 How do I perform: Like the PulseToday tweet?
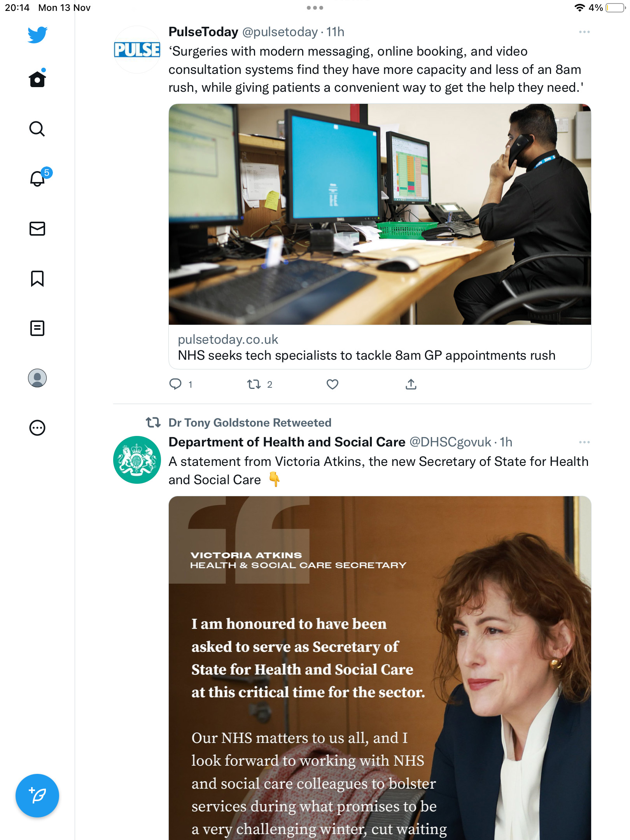pos(332,384)
